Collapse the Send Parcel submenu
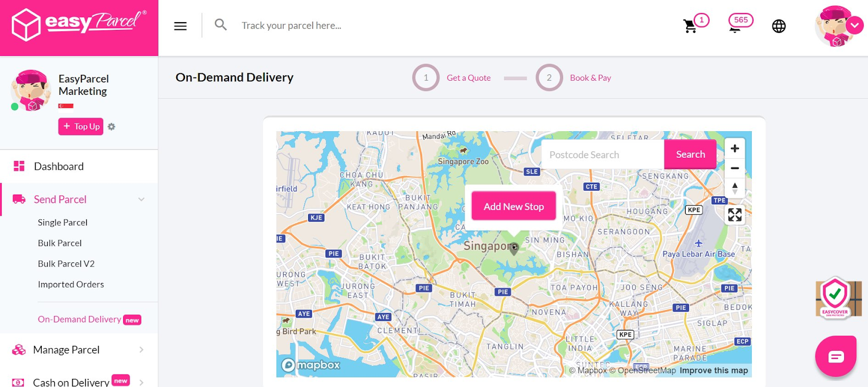The image size is (868, 387). 141,199
